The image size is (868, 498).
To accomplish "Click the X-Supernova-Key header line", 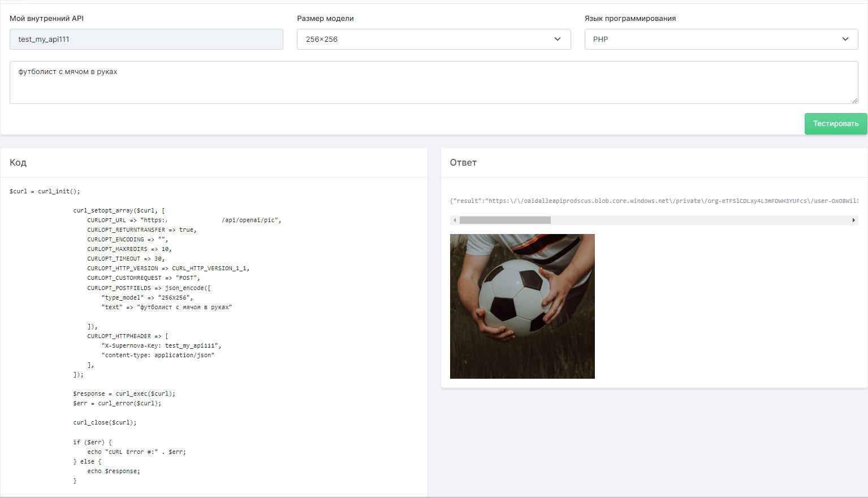I will click(162, 346).
